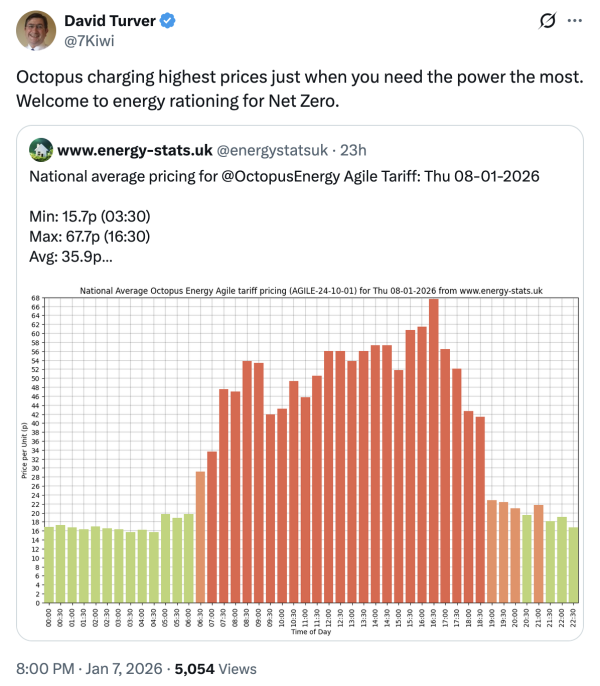This screenshot has height=686, width=600.
Task: Click the energy-stats.uk house avatar
Action: click(41, 150)
